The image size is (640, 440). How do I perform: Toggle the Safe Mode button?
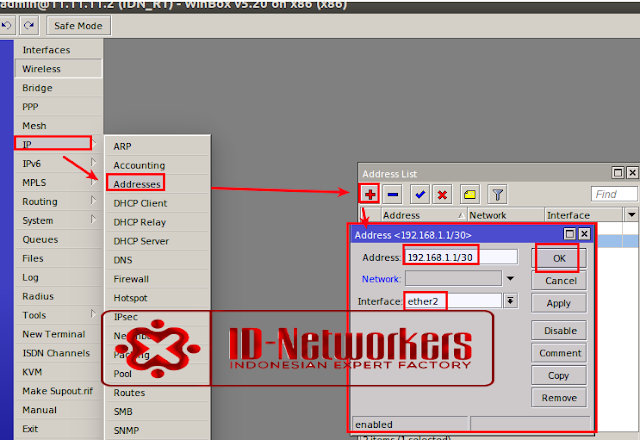tap(78, 26)
